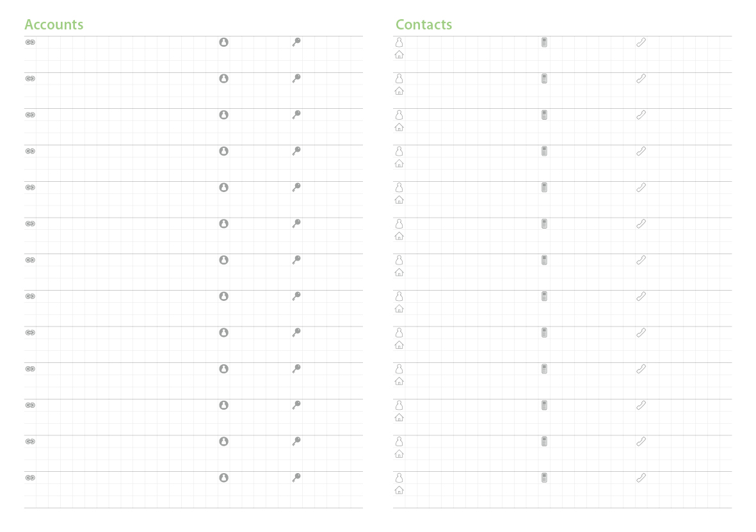Click the telephone handset icon in first Contacts row
756x532 pixels.
pyautogui.click(x=641, y=42)
